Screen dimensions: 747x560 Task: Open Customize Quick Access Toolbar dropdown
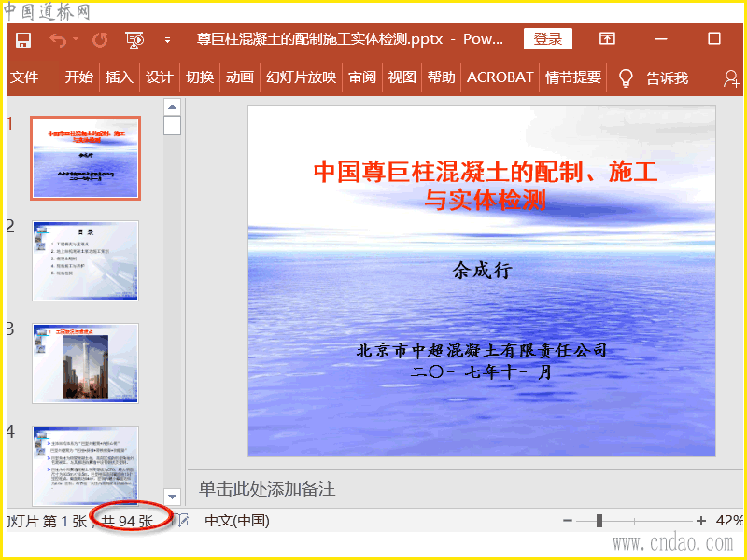pyautogui.click(x=167, y=40)
